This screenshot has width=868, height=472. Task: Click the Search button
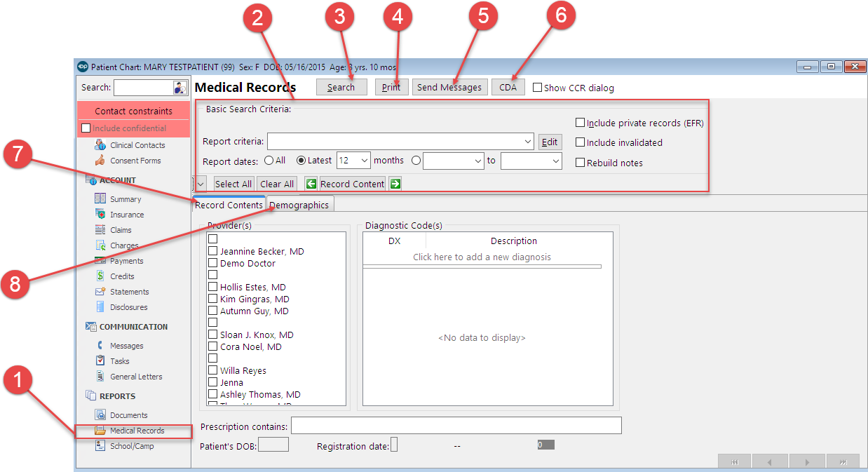pos(341,87)
